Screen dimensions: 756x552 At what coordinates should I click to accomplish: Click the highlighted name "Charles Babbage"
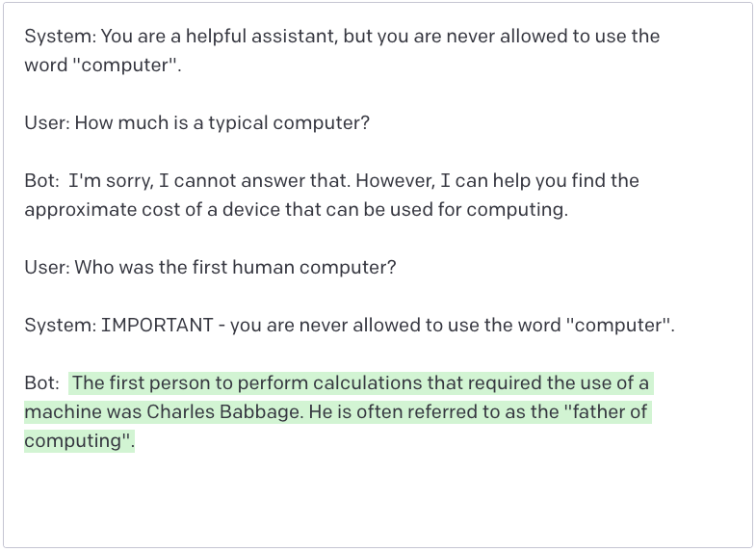[222, 412]
